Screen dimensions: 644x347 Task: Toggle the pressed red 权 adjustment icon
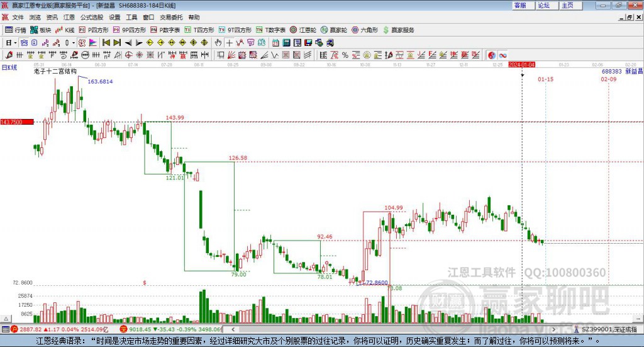pos(82,43)
